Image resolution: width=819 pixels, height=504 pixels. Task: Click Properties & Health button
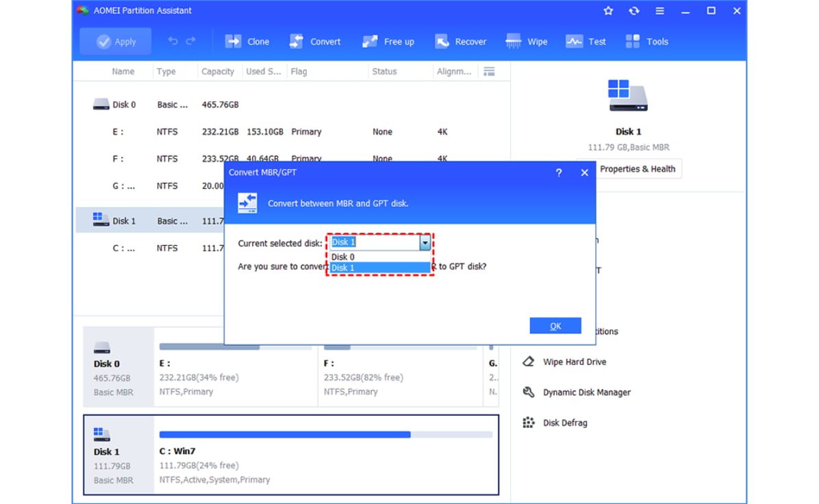coord(638,168)
